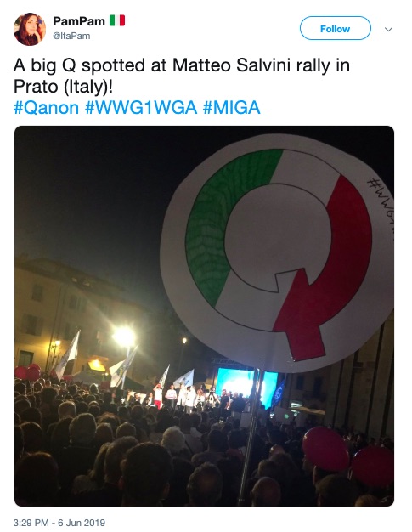
Task: Open the #WWG1WGA hashtag
Action: click(x=141, y=108)
